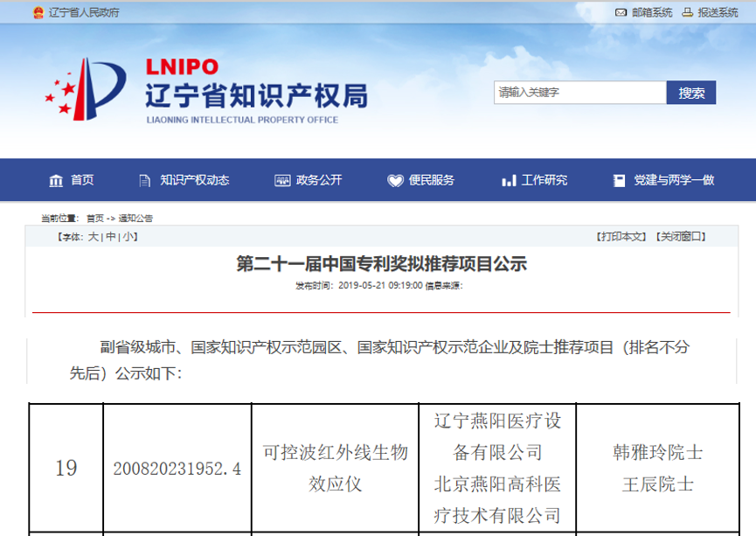Viewport: 756px width, 536px height.
Task: Click the heart icon beside 便民服务
Action: click(395, 180)
